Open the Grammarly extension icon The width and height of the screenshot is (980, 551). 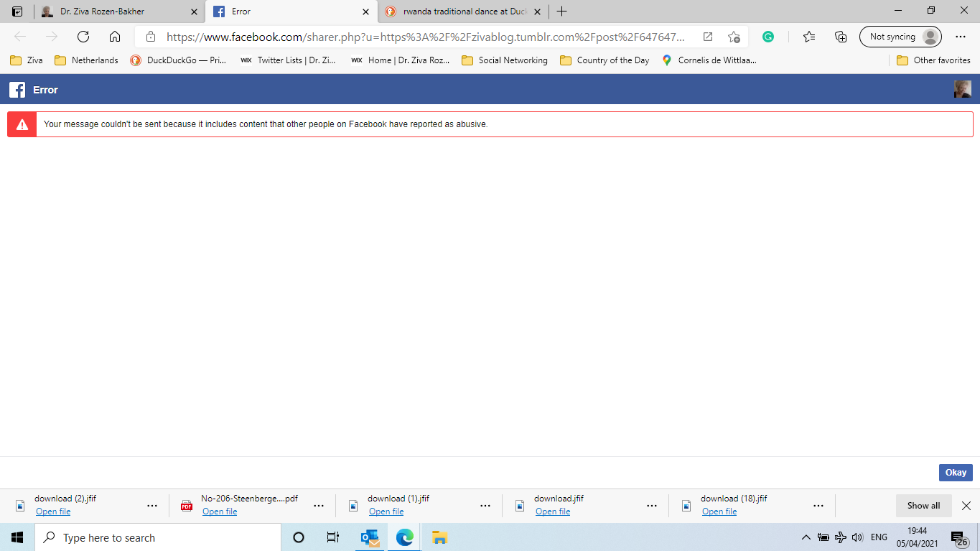tap(768, 36)
